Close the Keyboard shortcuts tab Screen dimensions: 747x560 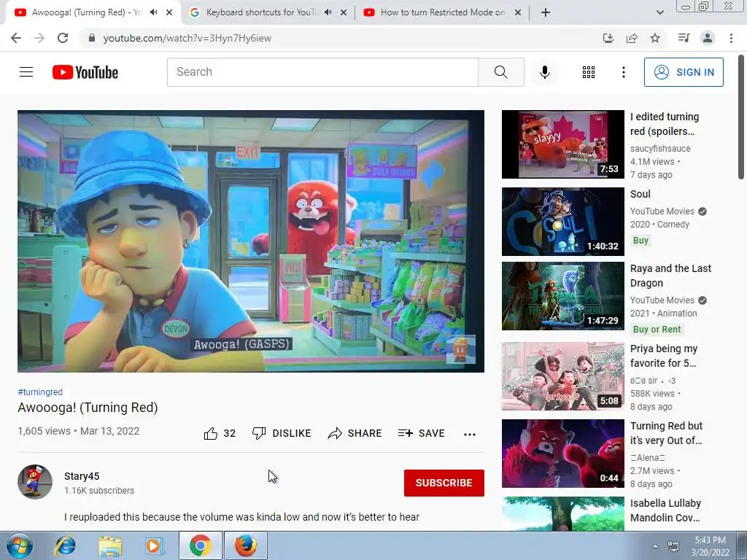(x=344, y=12)
